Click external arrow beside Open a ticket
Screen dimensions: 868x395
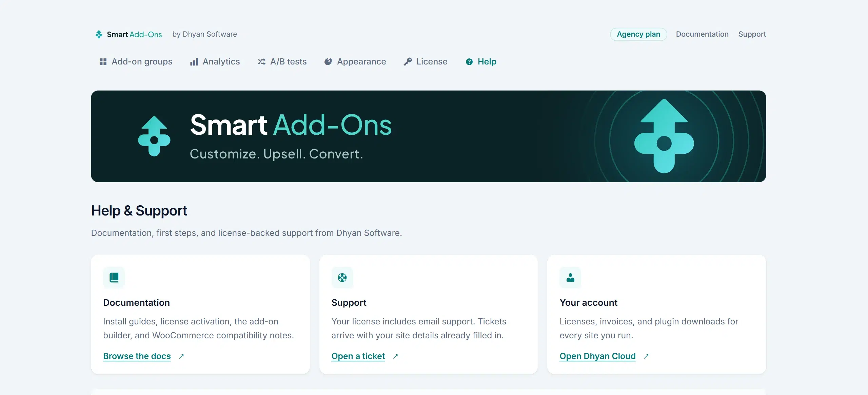395,356
